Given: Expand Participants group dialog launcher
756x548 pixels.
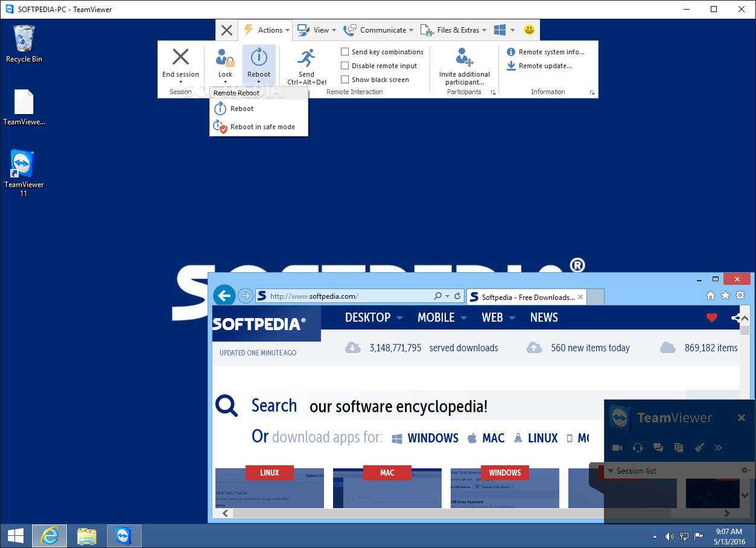Looking at the screenshot, I should [x=493, y=92].
